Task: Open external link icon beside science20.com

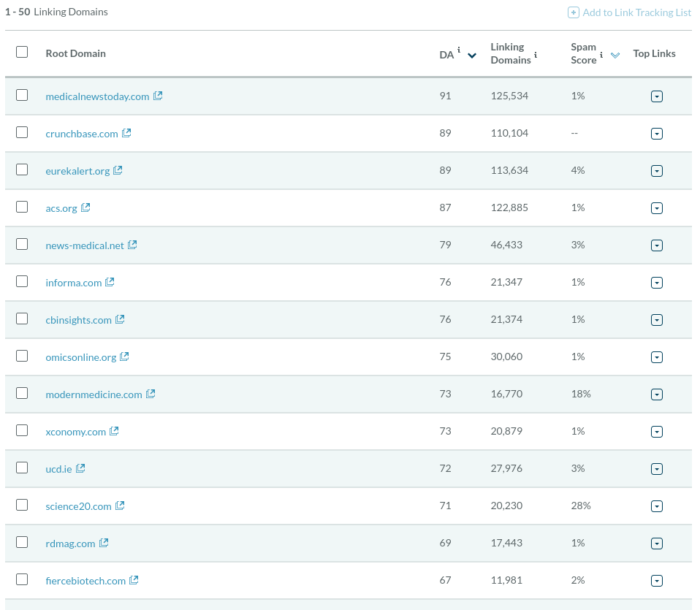Action: (x=120, y=506)
